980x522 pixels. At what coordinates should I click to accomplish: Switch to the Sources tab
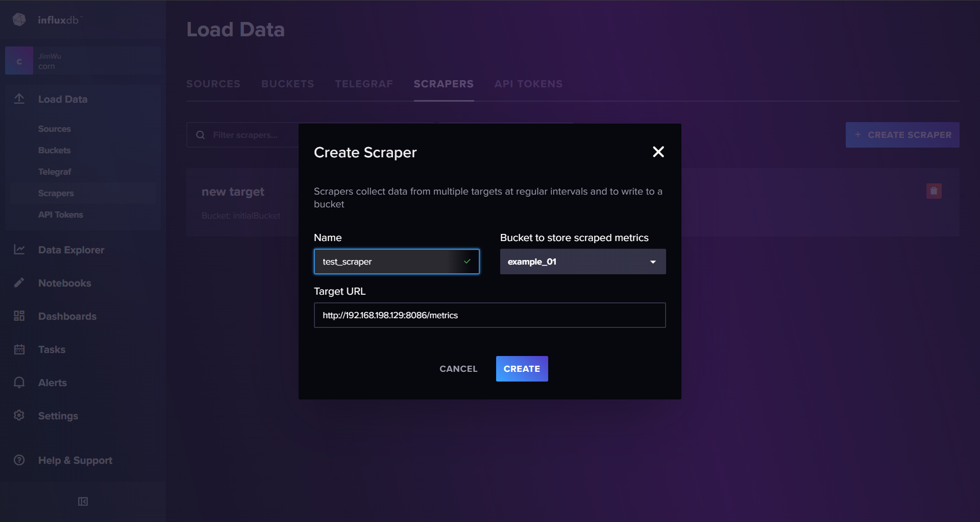pos(213,84)
